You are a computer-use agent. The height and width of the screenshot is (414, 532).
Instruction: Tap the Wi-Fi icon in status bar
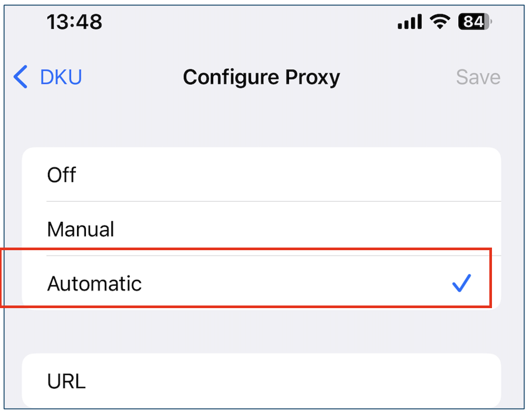440,22
